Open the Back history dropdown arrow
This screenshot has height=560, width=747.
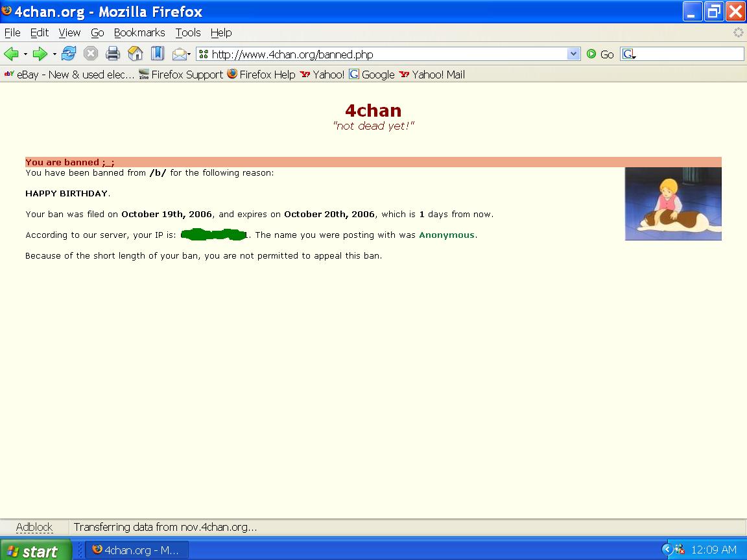[25, 54]
